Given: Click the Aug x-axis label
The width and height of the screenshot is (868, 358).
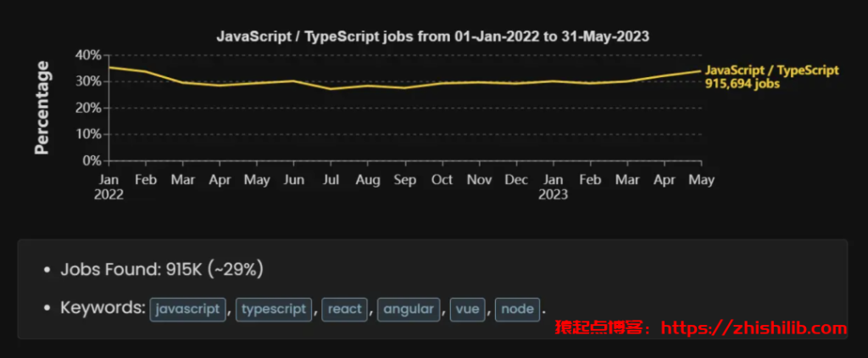Looking at the screenshot, I should pyautogui.click(x=368, y=180).
